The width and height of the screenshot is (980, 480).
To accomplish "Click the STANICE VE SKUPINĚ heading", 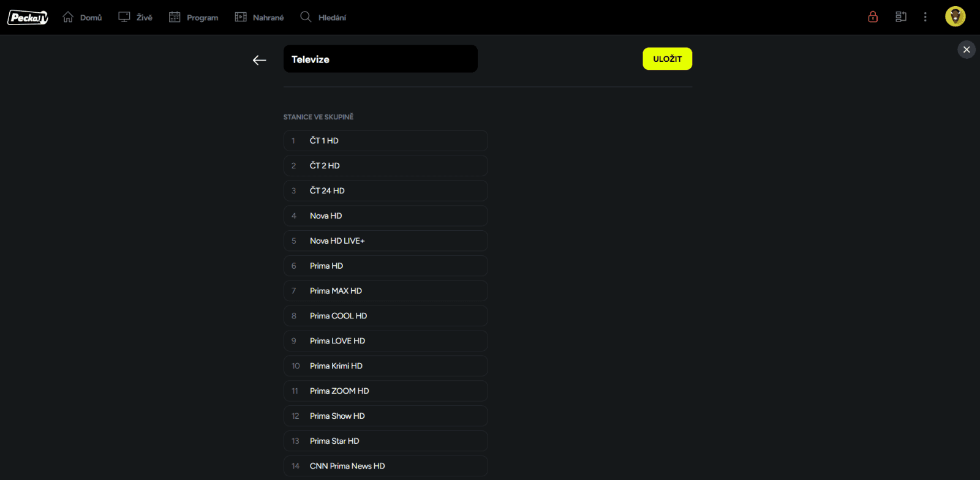I will pyautogui.click(x=318, y=117).
